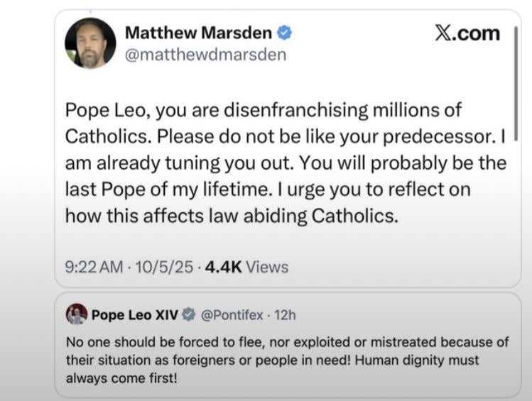
Task: Click Matthew Marsden's profile photo
Action: (90, 43)
